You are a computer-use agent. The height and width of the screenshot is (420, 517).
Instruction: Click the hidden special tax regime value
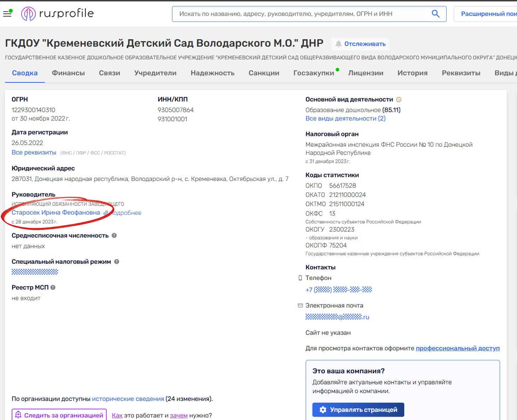(x=35, y=272)
